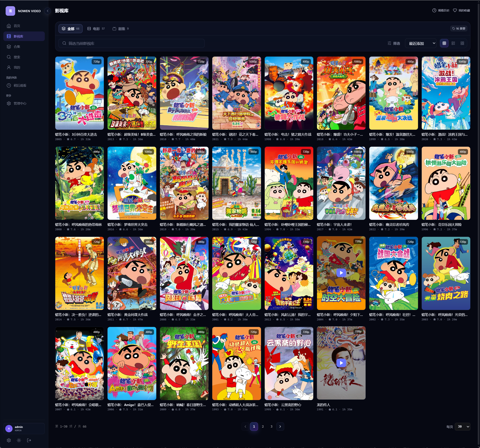
Task: Open 蜡笔小新: 决一胜负! 逆袭的 poster
Action: [79, 273]
